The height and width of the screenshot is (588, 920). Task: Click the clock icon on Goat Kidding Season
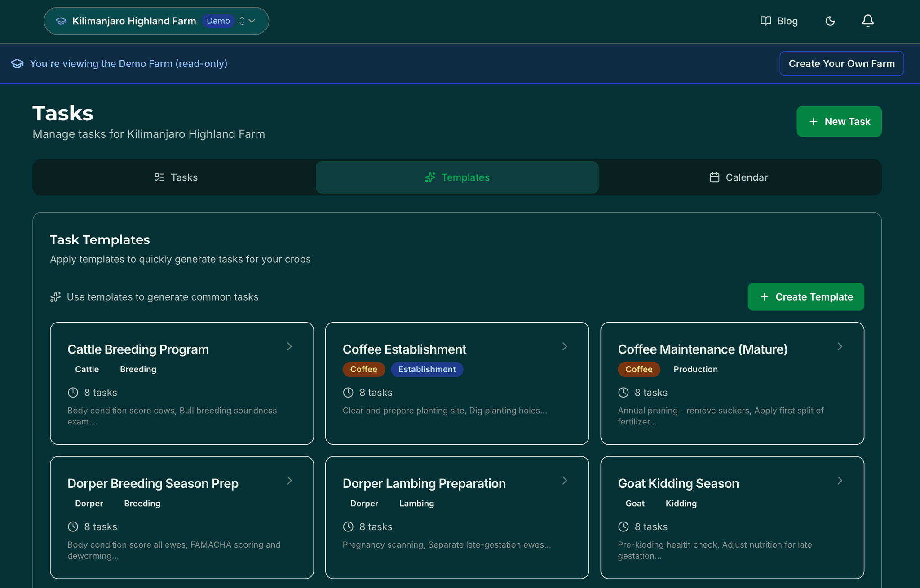pyautogui.click(x=624, y=526)
